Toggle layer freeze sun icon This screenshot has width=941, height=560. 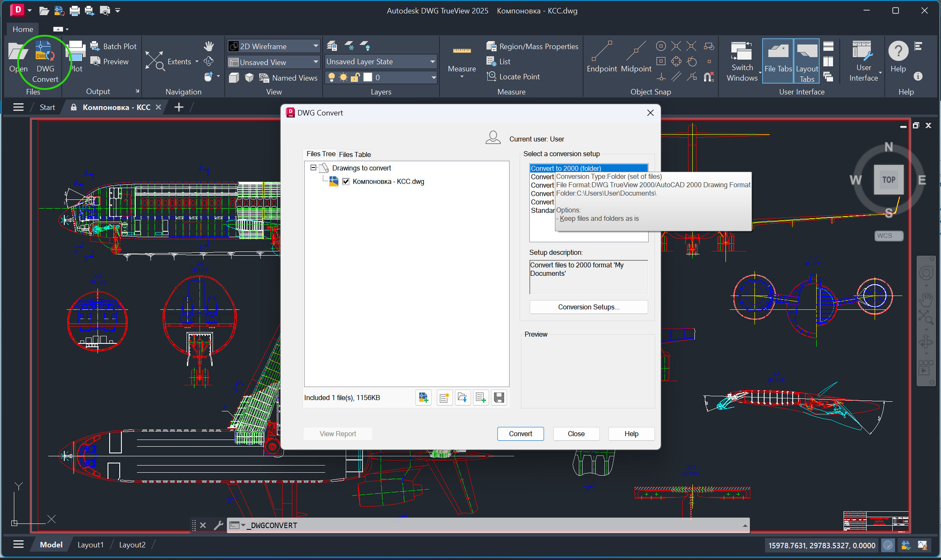[344, 77]
